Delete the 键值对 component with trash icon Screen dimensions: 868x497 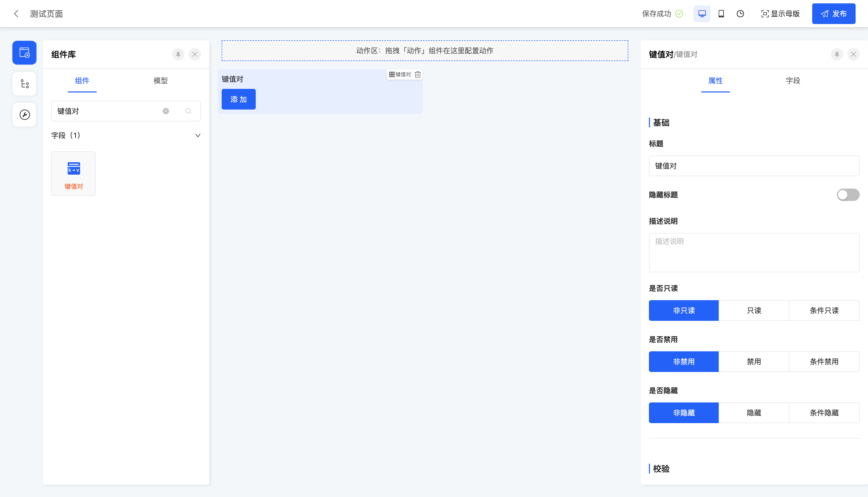(417, 74)
